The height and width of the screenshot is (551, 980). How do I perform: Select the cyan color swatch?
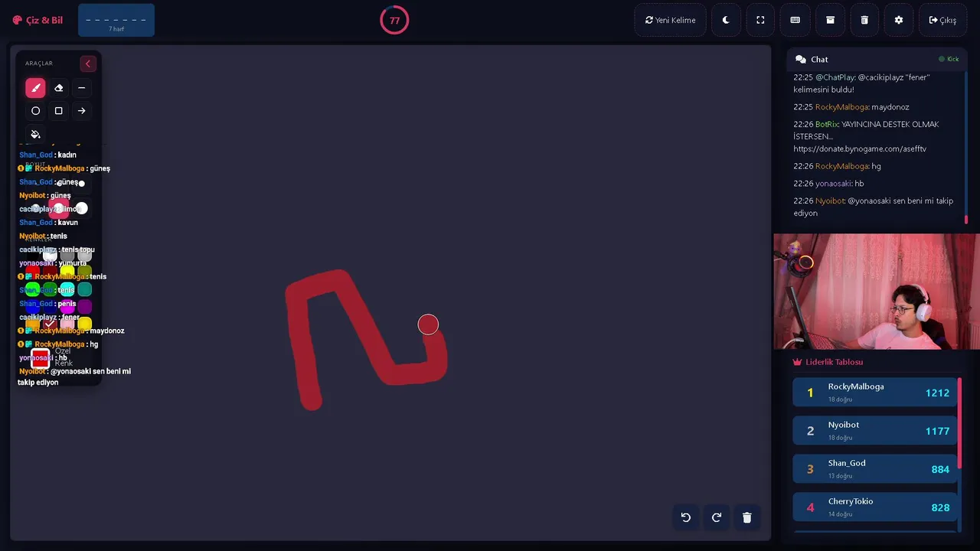[67, 289]
